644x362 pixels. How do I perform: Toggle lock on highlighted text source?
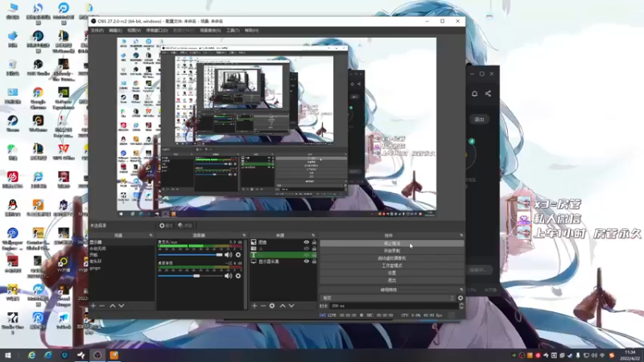[314, 255]
